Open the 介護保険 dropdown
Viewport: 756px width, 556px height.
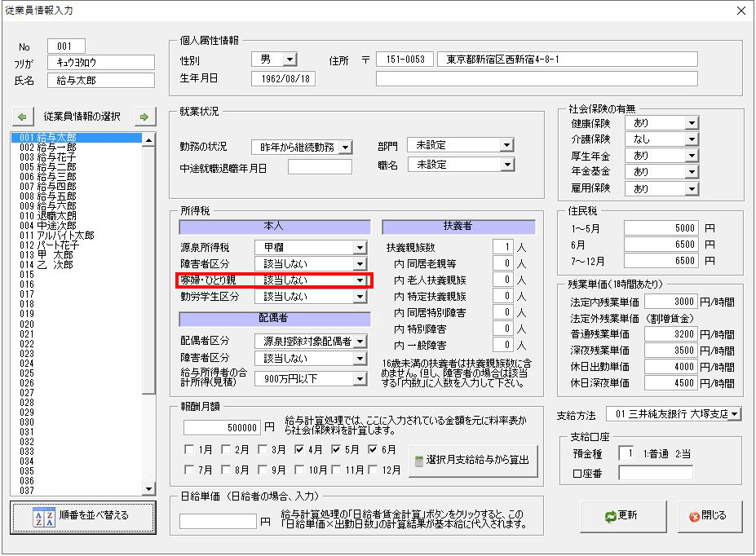692,139
